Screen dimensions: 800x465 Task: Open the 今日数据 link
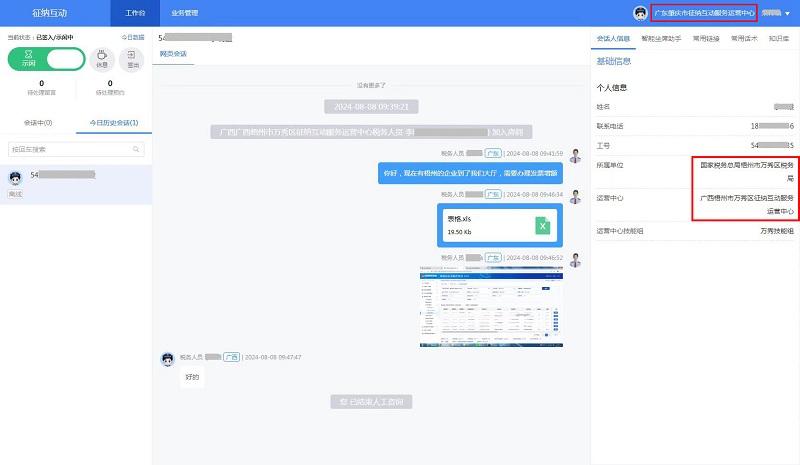pyautogui.click(x=133, y=37)
